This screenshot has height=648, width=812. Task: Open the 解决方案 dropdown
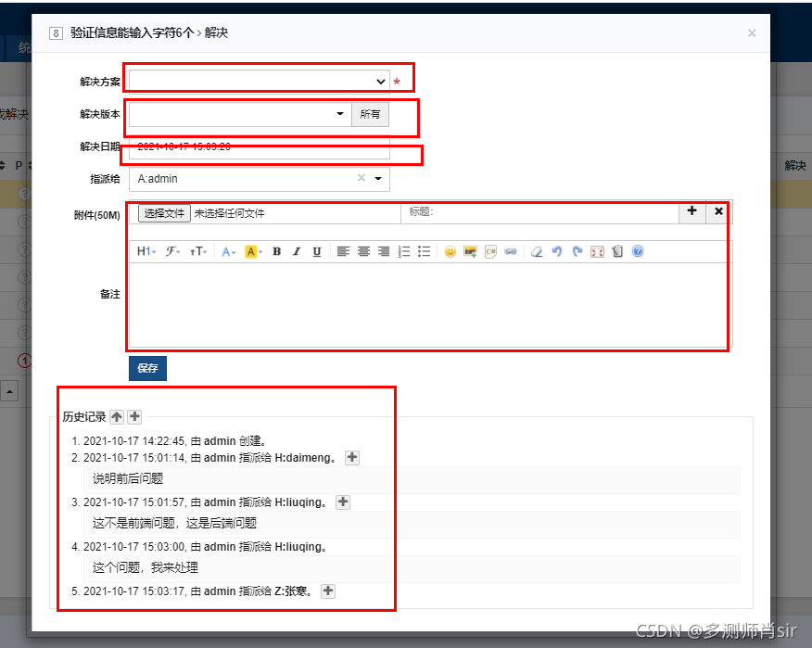259,82
